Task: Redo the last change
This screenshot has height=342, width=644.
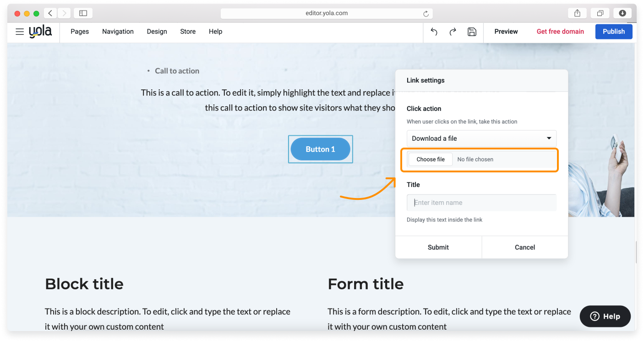Action: (x=453, y=32)
